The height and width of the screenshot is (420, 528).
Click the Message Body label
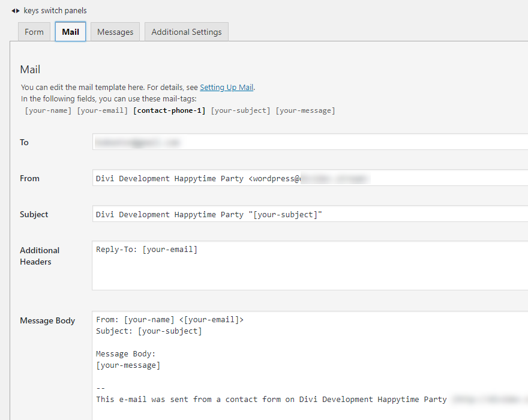pos(47,320)
